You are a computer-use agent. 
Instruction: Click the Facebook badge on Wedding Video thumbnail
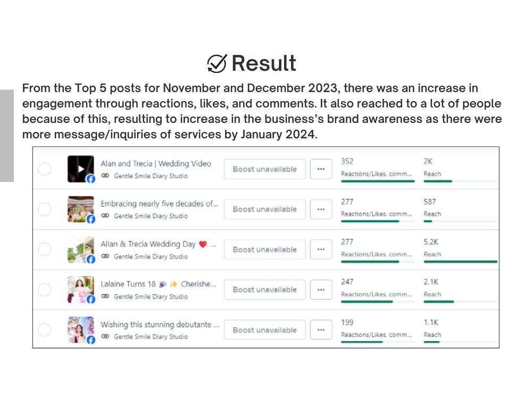pyautogui.click(x=90, y=178)
